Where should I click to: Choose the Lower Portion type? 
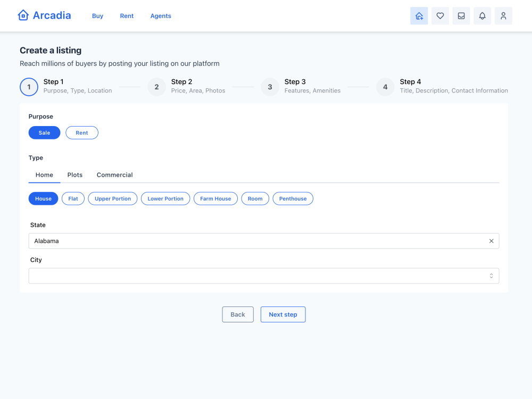point(165,198)
